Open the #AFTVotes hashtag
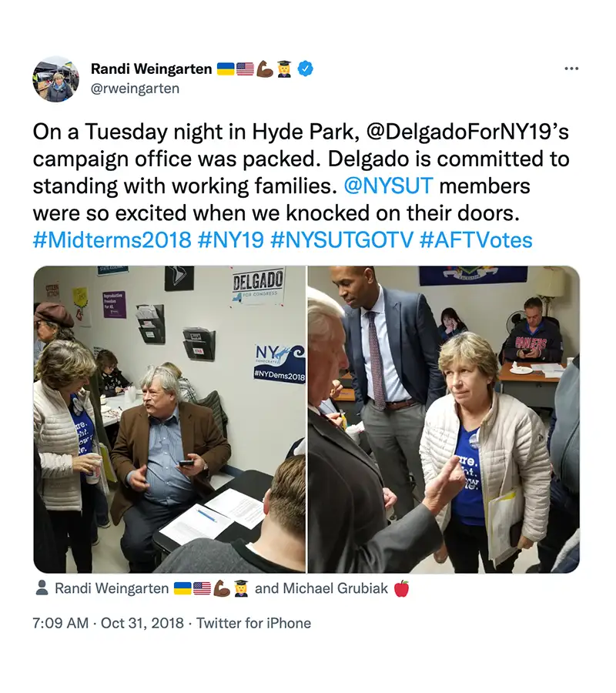The width and height of the screenshot is (616, 693). click(476, 240)
